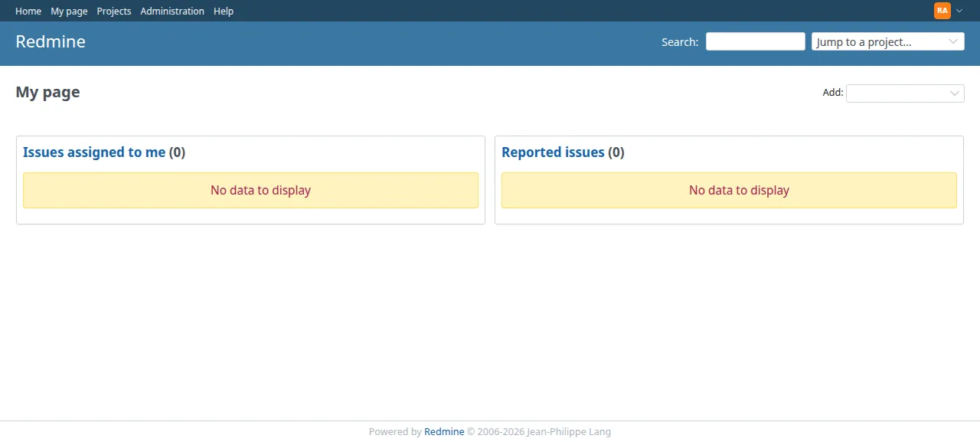The image size is (980, 442).
Task: Click the My page heading
Action: [x=47, y=92]
